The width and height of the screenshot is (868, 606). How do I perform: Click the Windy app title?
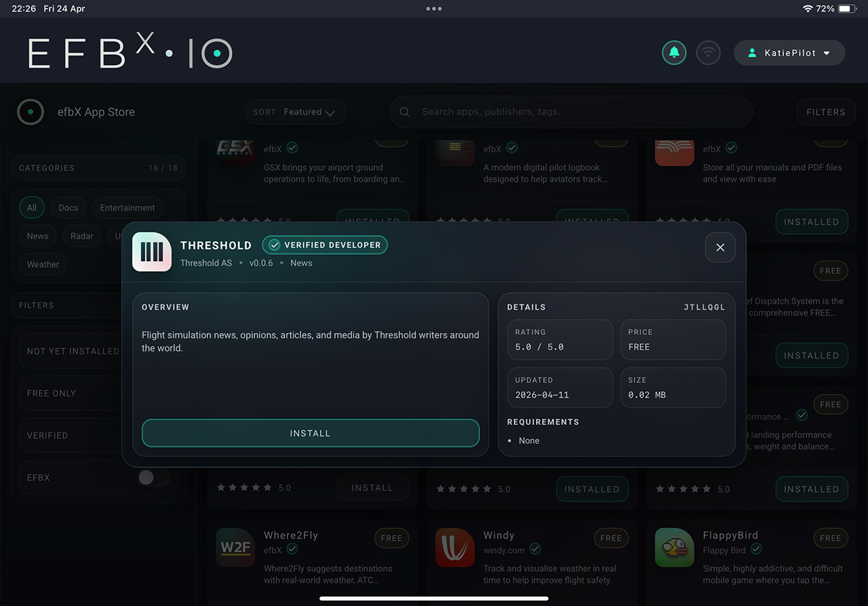click(499, 535)
